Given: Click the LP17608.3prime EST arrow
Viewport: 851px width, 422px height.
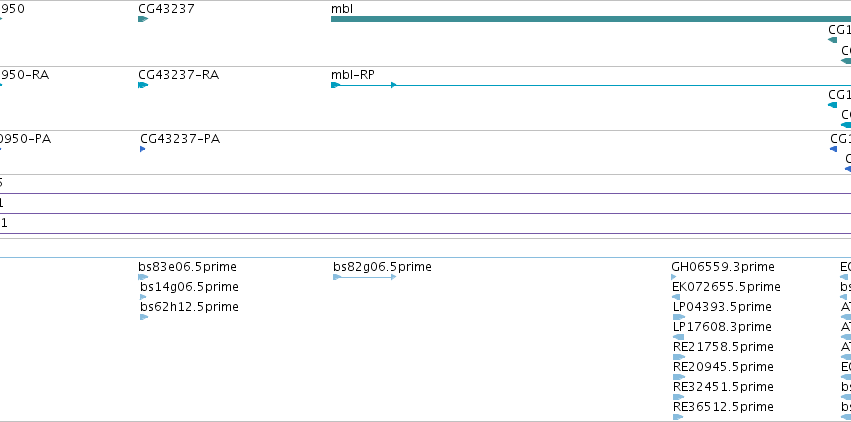Looking at the screenshot, I should (x=678, y=337).
